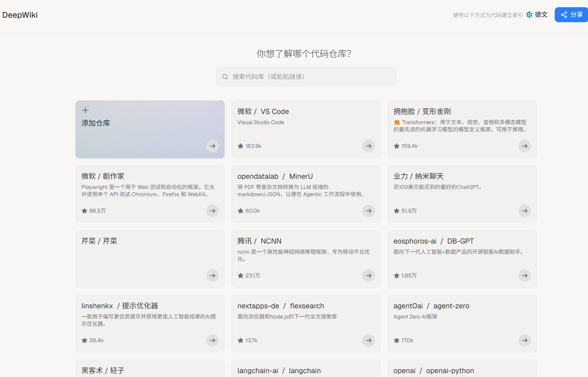
Task: Click the star icon beside 26.4k
Action: click(84, 340)
